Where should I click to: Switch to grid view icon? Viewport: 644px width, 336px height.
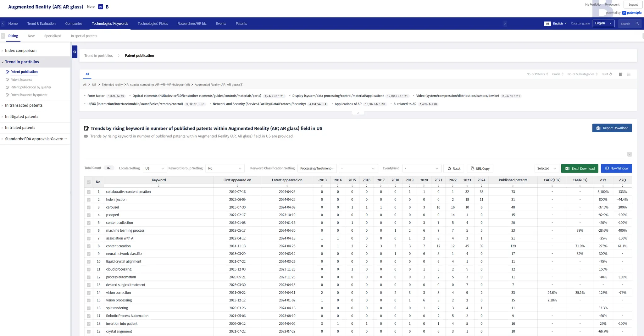[x=620, y=74]
